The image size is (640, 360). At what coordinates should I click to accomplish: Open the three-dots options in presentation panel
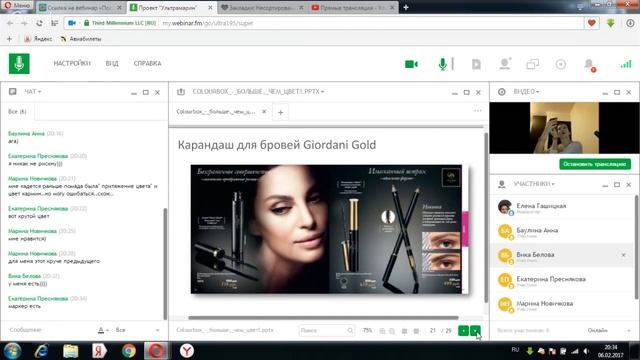click(x=478, y=111)
